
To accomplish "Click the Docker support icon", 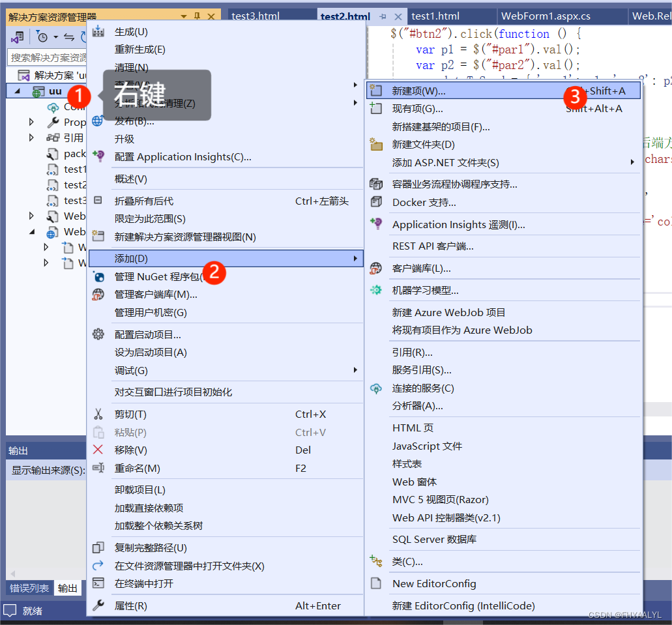I will click(x=376, y=202).
